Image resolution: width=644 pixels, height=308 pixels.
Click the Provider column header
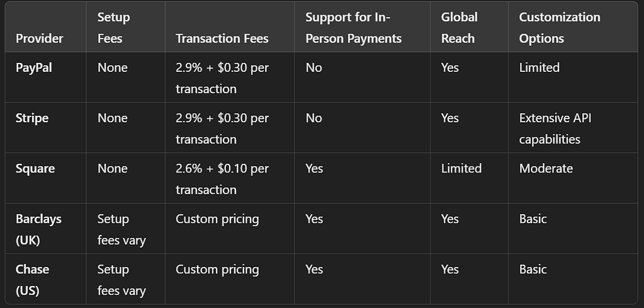[x=39, y=38]
